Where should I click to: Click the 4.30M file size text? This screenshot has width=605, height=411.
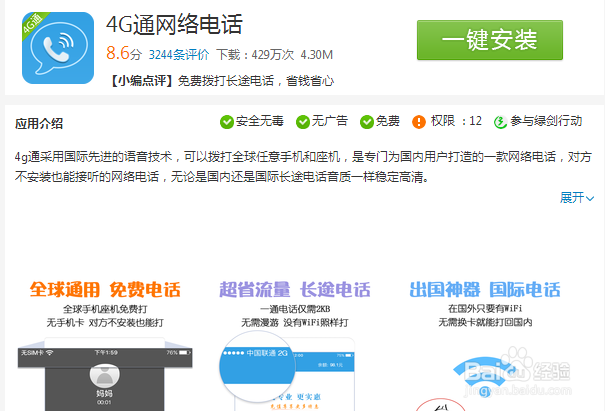tap(316, 55)
